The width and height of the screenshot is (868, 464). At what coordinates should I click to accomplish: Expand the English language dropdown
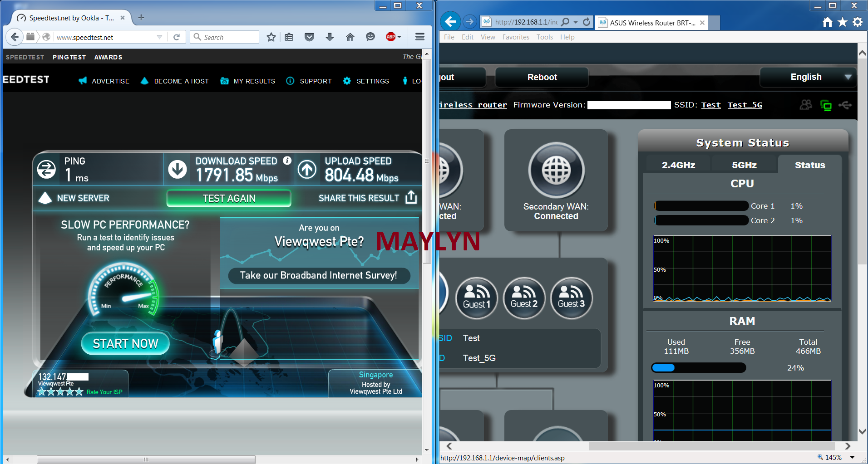point(848,77)
